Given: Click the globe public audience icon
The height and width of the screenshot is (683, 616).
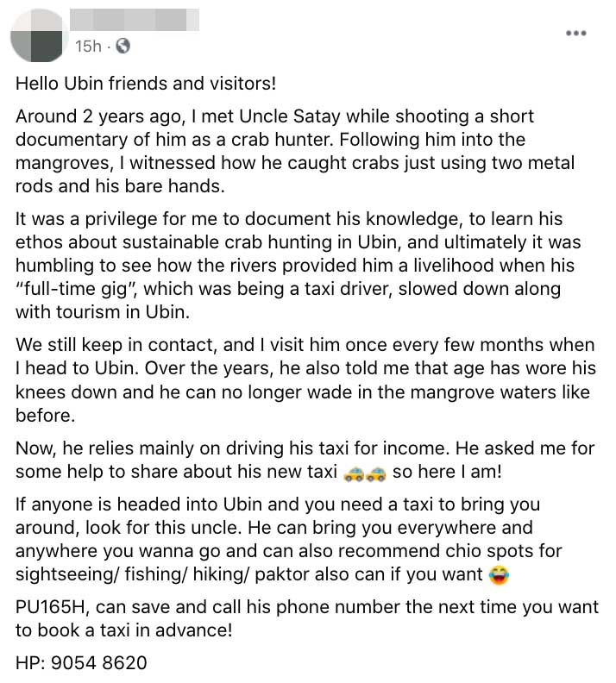Looking at the screenshot, I should click(123, 46).
